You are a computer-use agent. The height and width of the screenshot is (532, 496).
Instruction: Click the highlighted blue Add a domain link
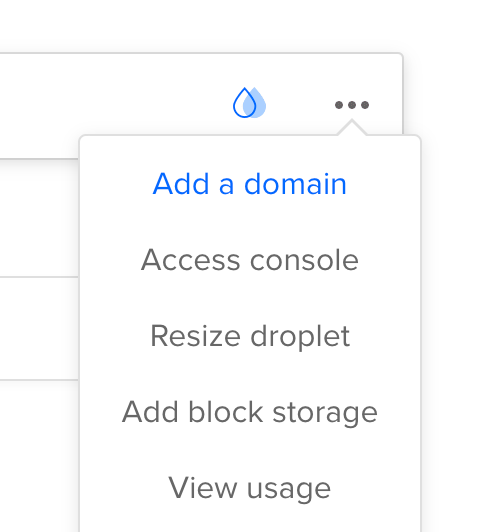(250, 184)
